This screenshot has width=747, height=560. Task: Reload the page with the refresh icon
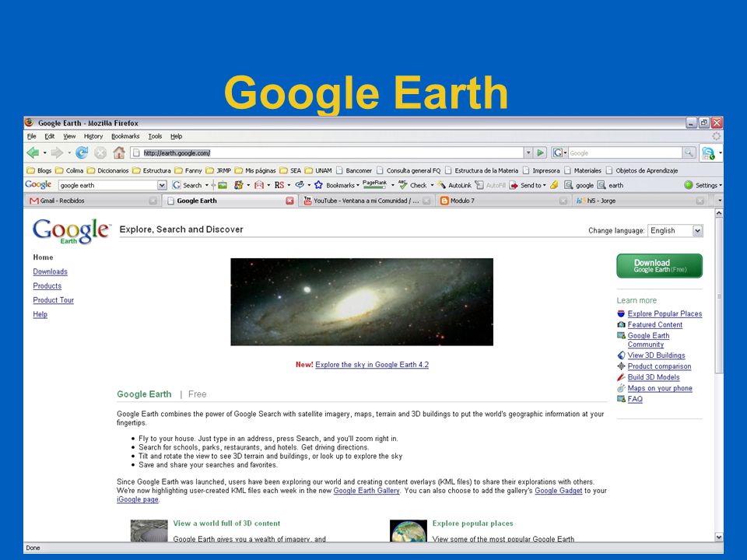82,153
